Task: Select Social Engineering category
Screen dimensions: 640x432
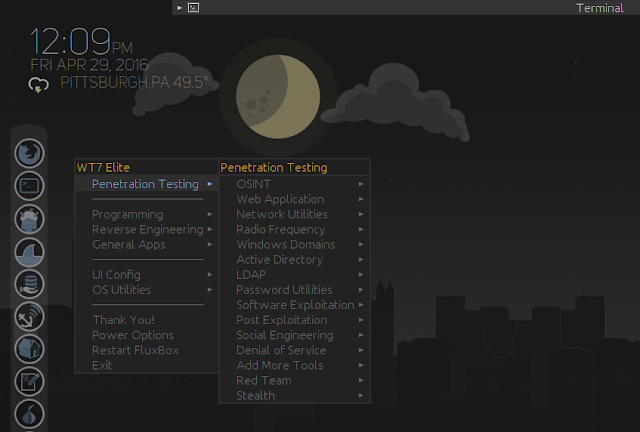Action: [295, 335]
